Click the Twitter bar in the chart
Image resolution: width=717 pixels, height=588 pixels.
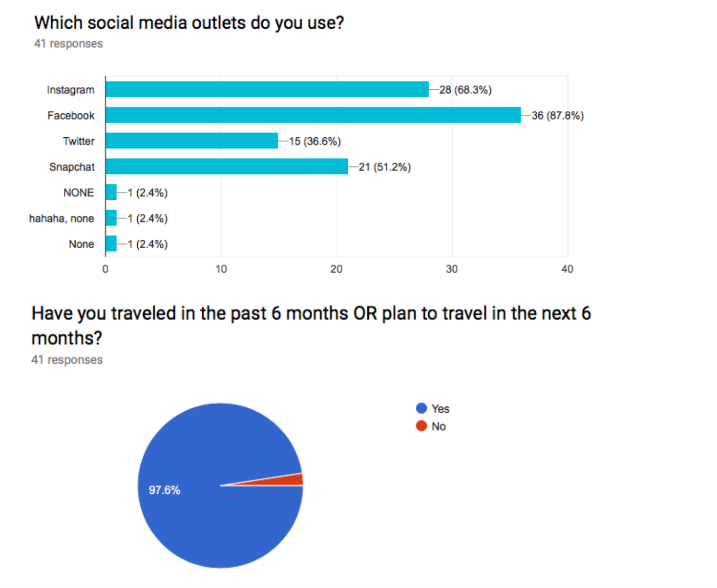tap(191, 141)
